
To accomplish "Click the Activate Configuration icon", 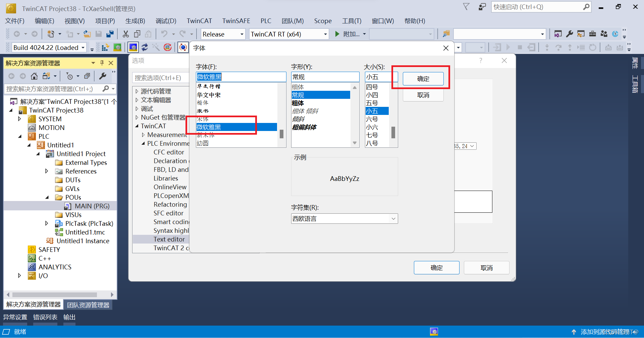I will point(105,47).
